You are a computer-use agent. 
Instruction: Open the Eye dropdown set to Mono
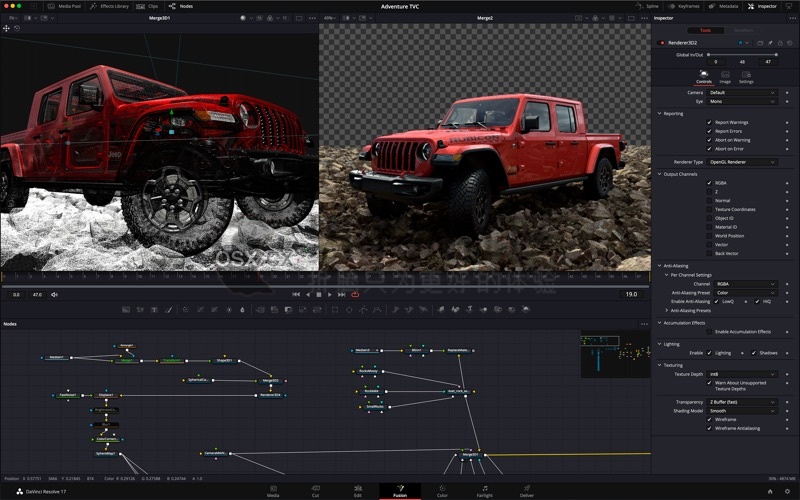click(x=742, y=102)
